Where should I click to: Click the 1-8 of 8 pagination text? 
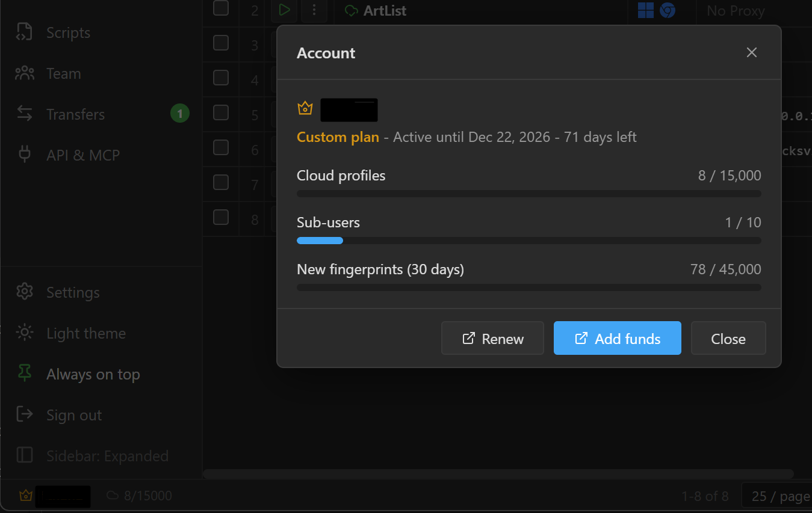coord(705,496)
